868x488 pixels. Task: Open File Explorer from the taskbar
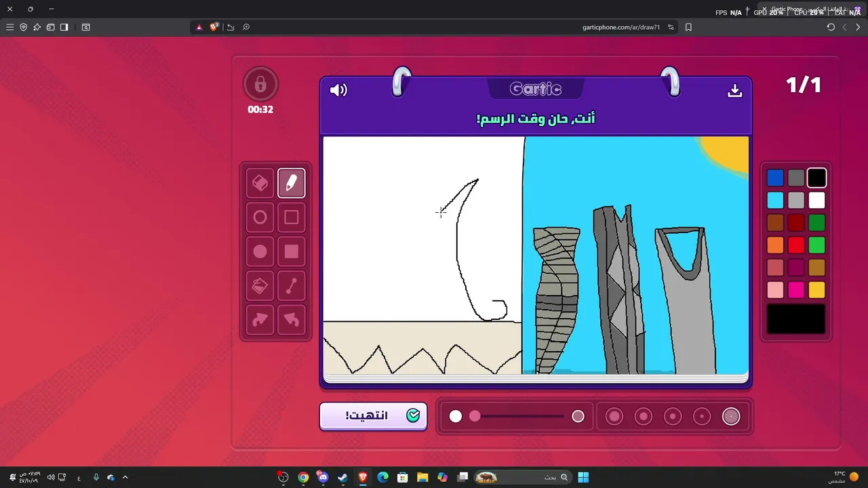422,477
